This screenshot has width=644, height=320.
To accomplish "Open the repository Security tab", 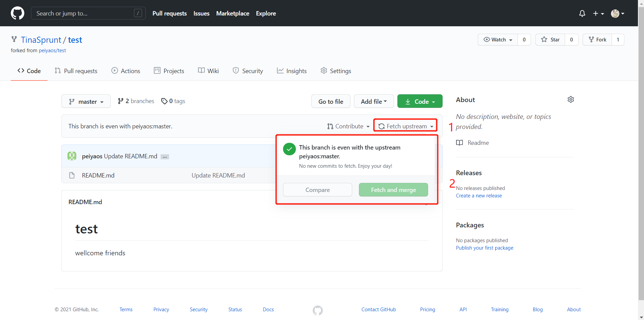I will 248,71.
